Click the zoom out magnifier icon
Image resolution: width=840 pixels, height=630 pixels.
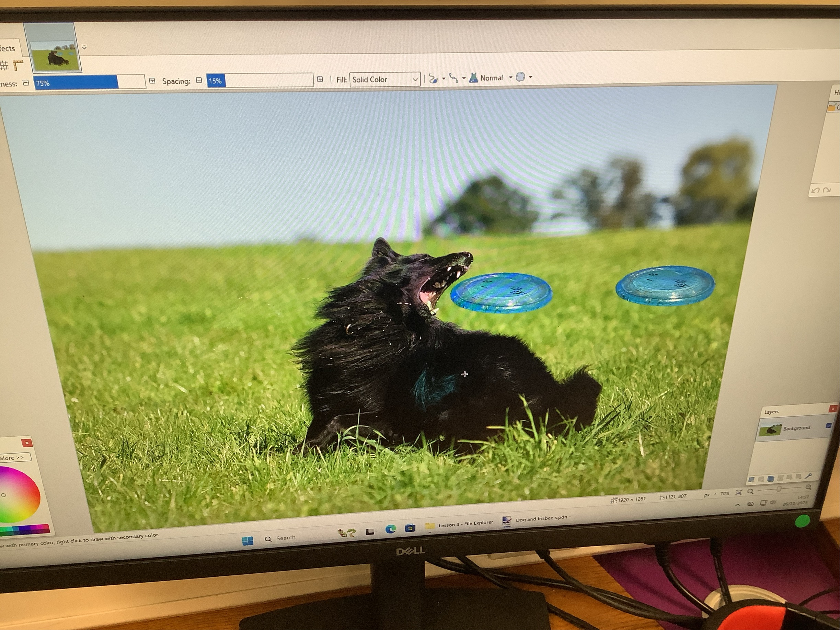coord(750,491)
